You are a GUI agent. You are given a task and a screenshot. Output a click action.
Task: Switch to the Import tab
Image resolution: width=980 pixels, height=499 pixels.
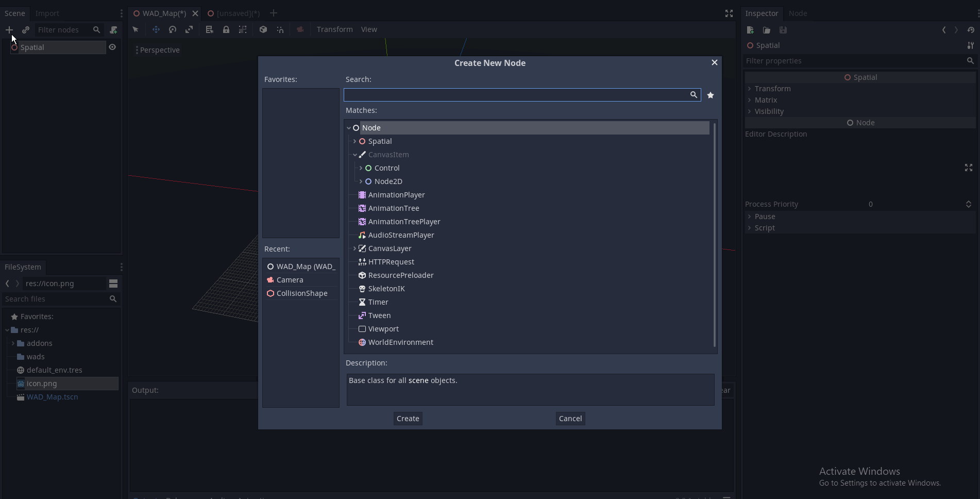click(x=47, y=13)
